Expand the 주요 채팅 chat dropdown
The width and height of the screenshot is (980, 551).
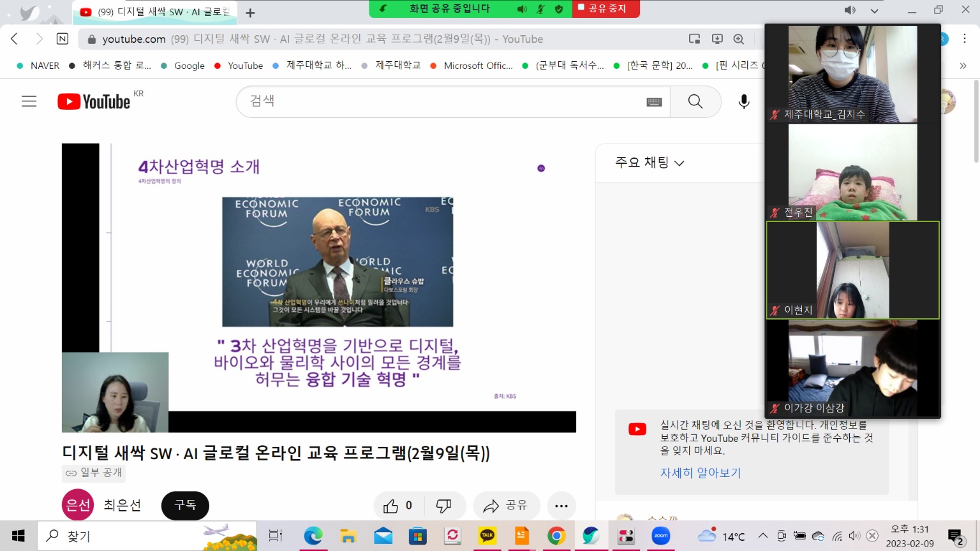[650, 163]
